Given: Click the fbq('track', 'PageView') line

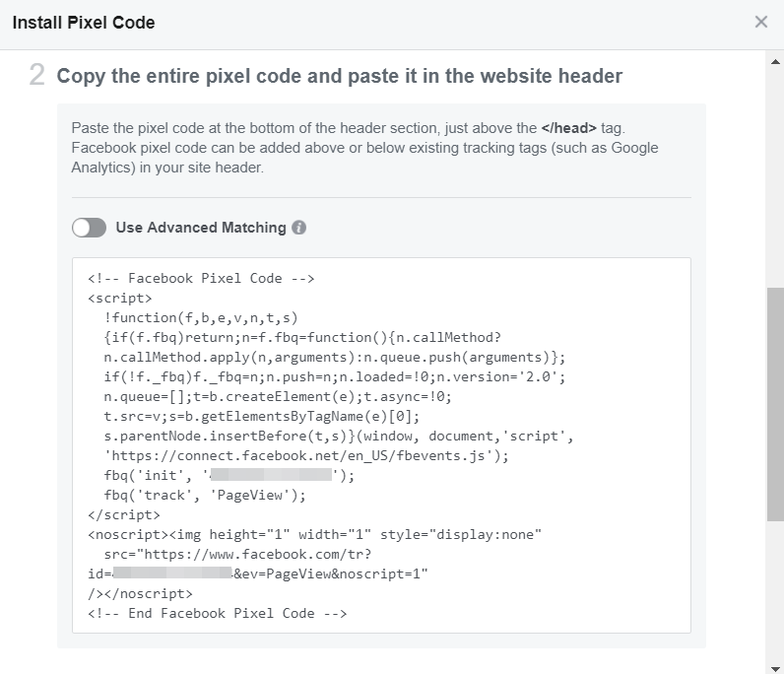Looking at the screenshot, I should point(205,496).
